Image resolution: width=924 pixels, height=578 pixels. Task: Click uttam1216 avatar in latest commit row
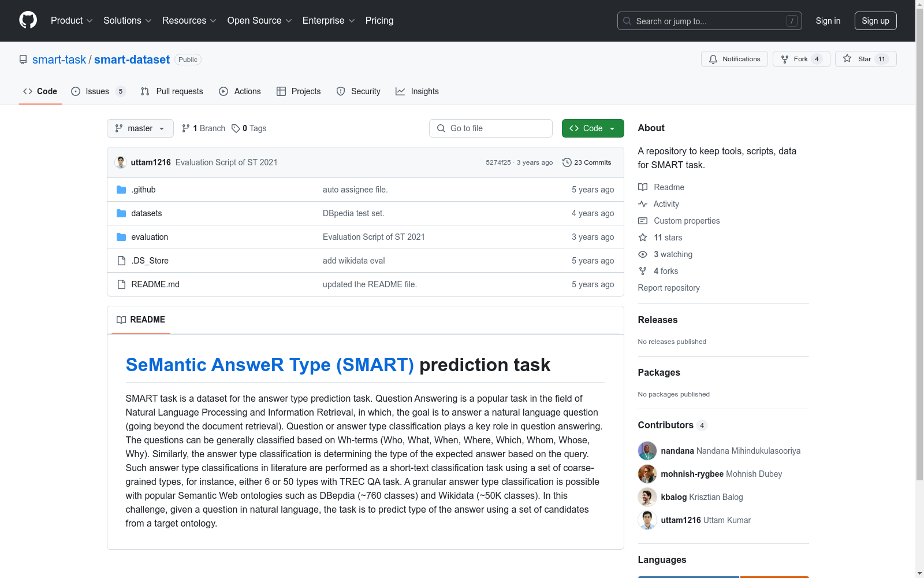121,162
